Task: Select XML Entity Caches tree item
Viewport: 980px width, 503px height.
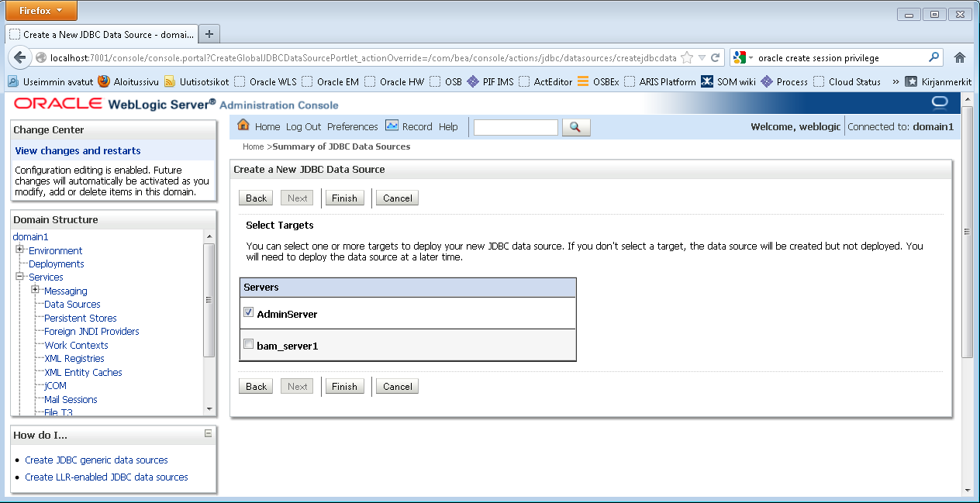Action: pos(83,372)
